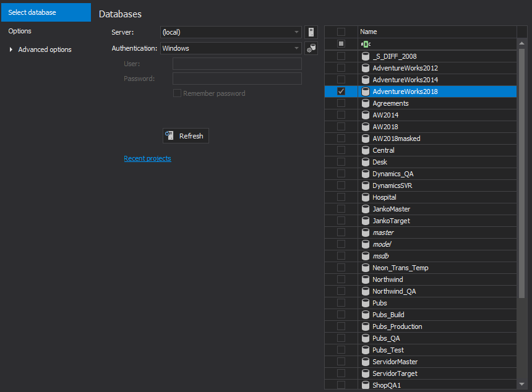This screenshot has width=532, height=392.
Task: Click the scrollbar down arrow in database list
Action: [x=522, y=384]
